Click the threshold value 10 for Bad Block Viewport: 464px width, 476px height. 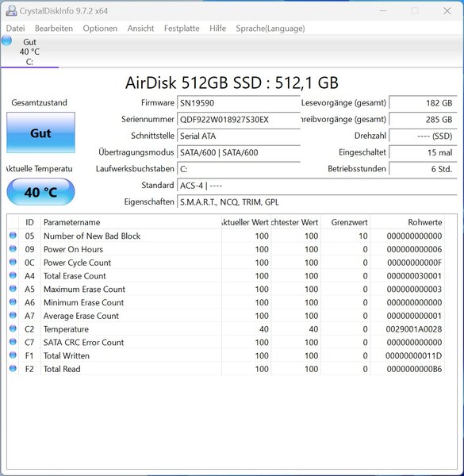point(363,236)
